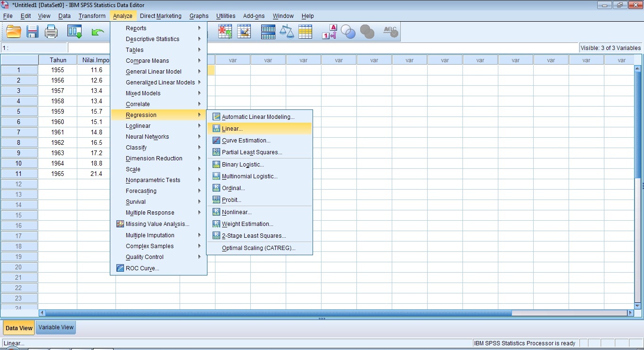Click Use Variable Sets circles icon

point(348,32)
